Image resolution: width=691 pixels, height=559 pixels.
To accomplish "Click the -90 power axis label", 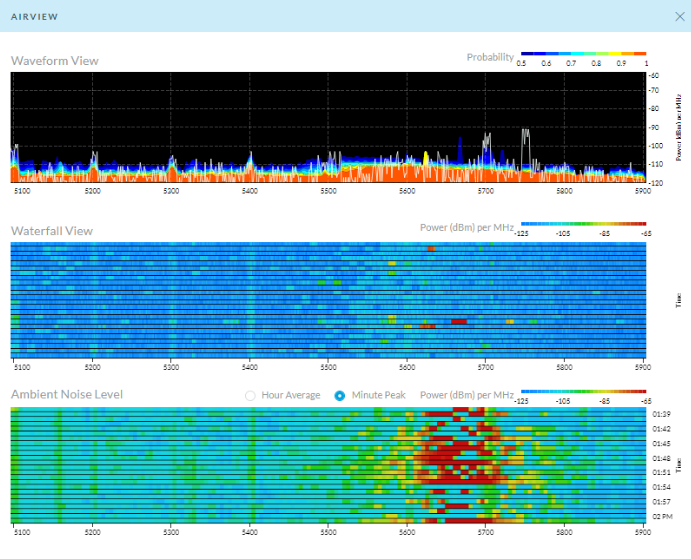I will pyautogui.click(x=654, y=128).
